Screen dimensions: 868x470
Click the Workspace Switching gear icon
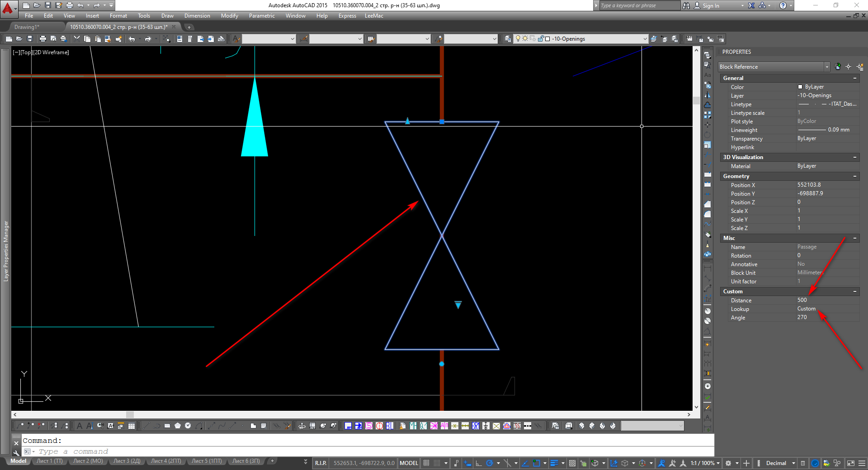point(728,463)
